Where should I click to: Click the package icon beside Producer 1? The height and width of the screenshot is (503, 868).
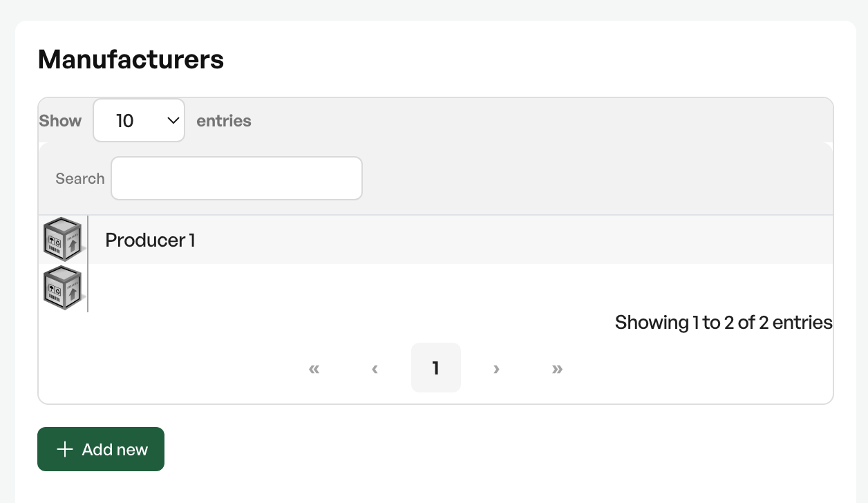click(x=63, y=240)
